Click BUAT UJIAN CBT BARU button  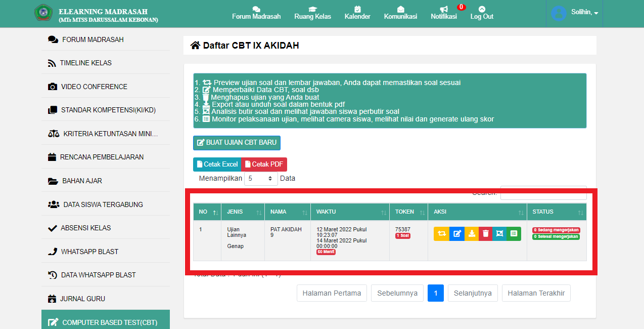(x=237, y=143)
